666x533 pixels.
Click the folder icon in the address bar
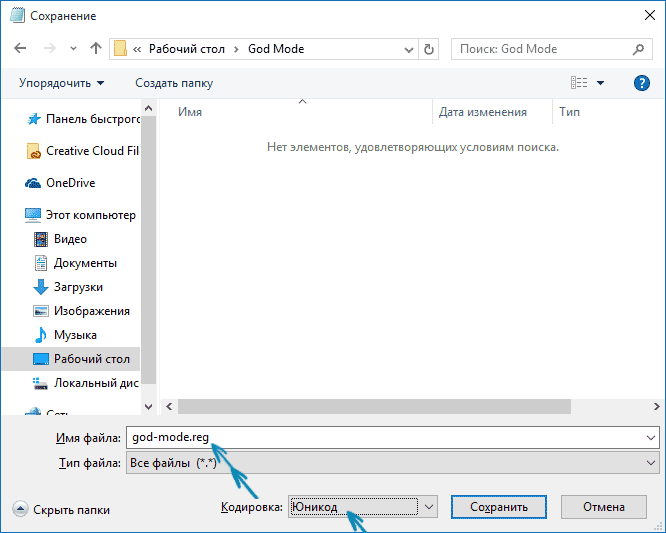pyautogui.click(x=120, y=49)
